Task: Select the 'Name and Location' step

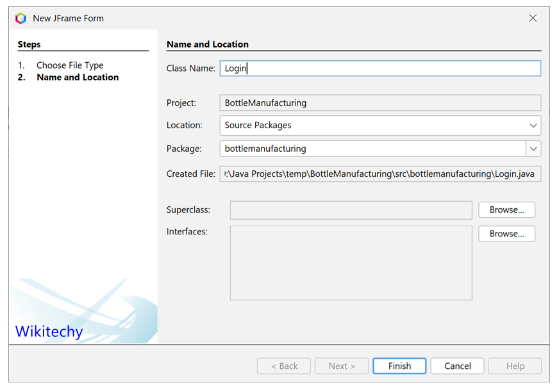Action: point(78,77)
